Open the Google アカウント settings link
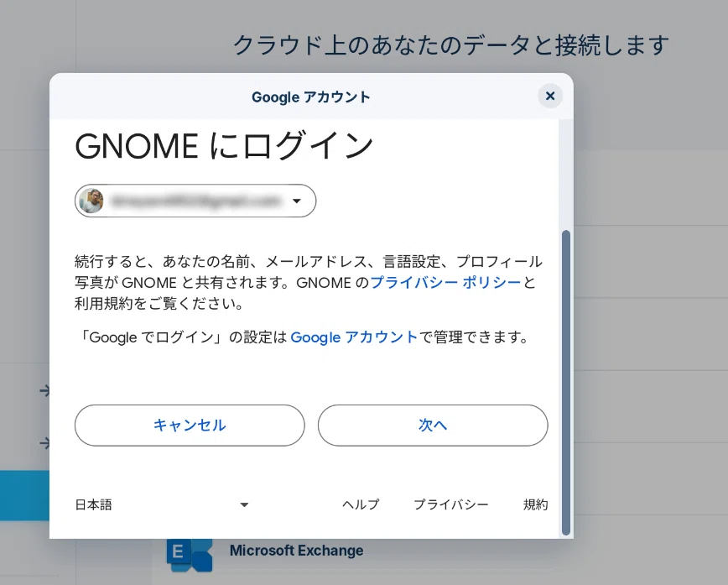The height and width of the screenshot is (585, 728). tap(354, 337)
